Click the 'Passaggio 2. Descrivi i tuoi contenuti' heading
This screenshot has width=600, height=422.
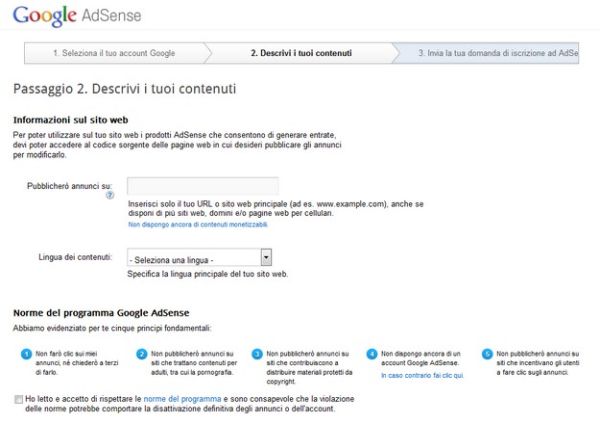(125, 89)
